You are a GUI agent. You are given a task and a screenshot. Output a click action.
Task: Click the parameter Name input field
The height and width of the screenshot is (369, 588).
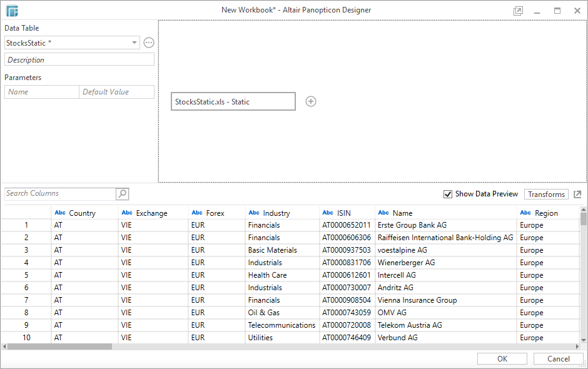pyautogui.click(x=42, y=92)
